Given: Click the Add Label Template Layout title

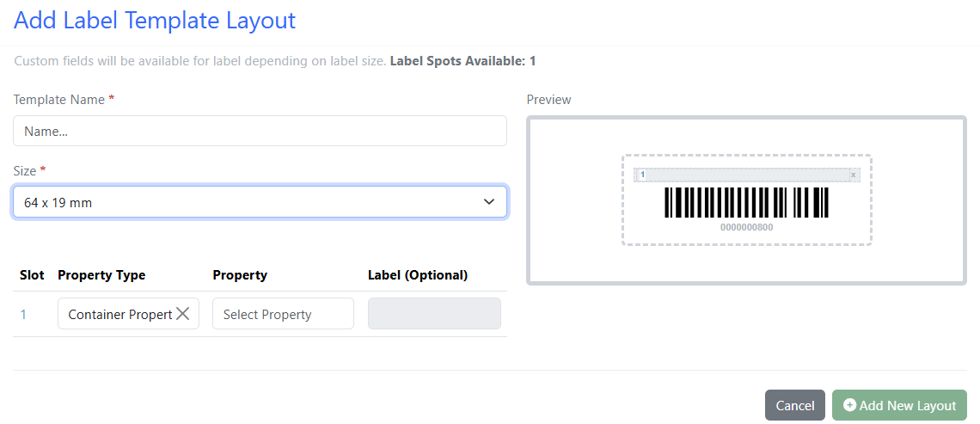Looking at the screenshot, I should [155, 21].
